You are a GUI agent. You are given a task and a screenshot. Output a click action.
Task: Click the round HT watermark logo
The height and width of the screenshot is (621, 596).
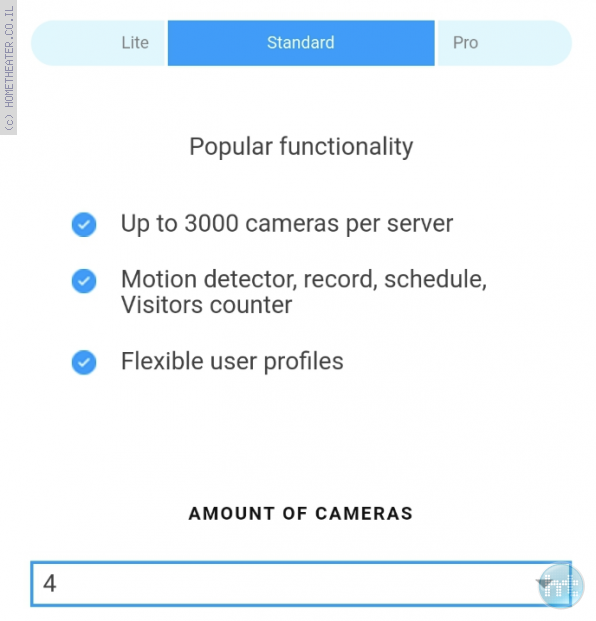pyautogui.click(x=561, y=586)
